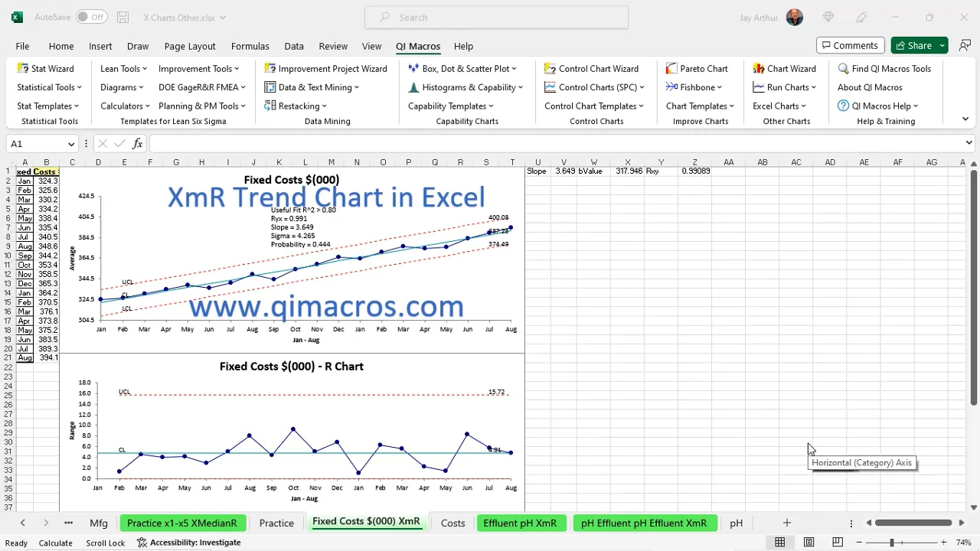Open the File menu

tap(22, 46)
